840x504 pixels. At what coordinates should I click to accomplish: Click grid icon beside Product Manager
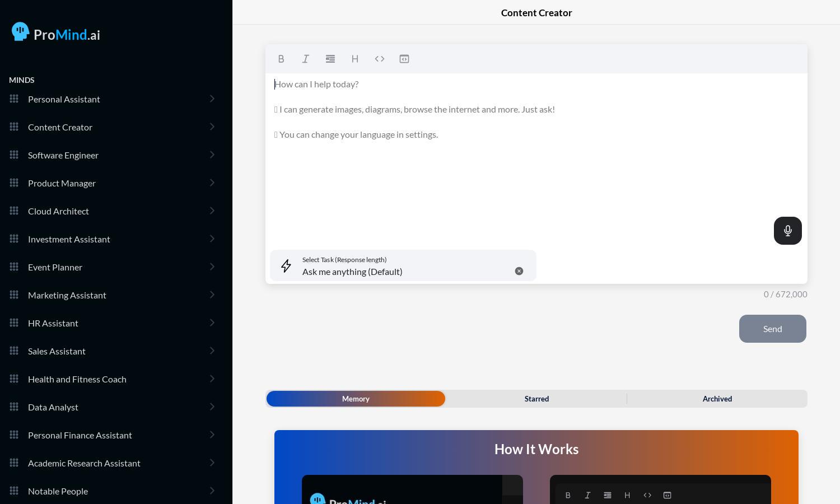tap(14, 183)
